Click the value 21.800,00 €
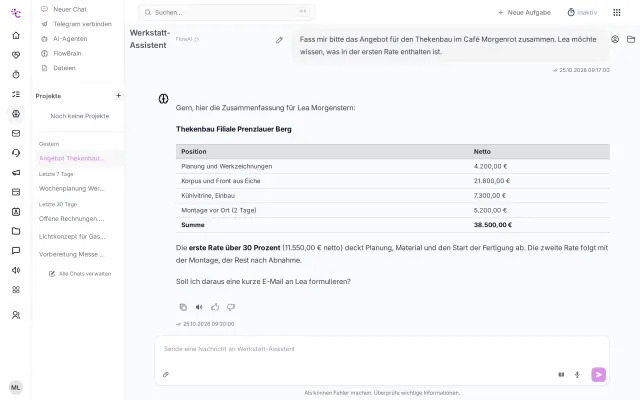Screen dimensions: 640x400 (x=491, y=181)
